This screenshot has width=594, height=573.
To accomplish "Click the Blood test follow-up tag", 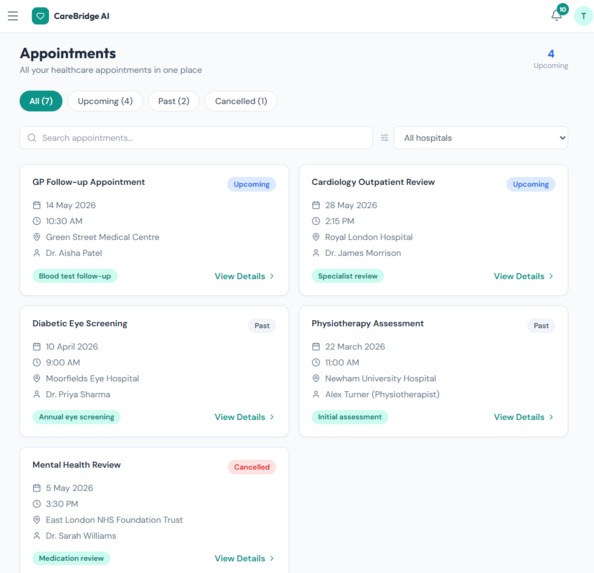I will point(75,276).
